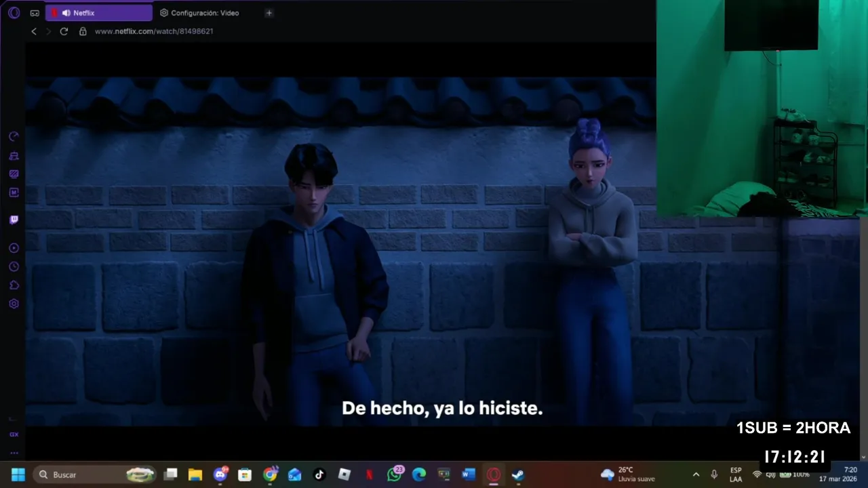
Task: Open the striped-square sidebar icon
Action: point(14,174)
